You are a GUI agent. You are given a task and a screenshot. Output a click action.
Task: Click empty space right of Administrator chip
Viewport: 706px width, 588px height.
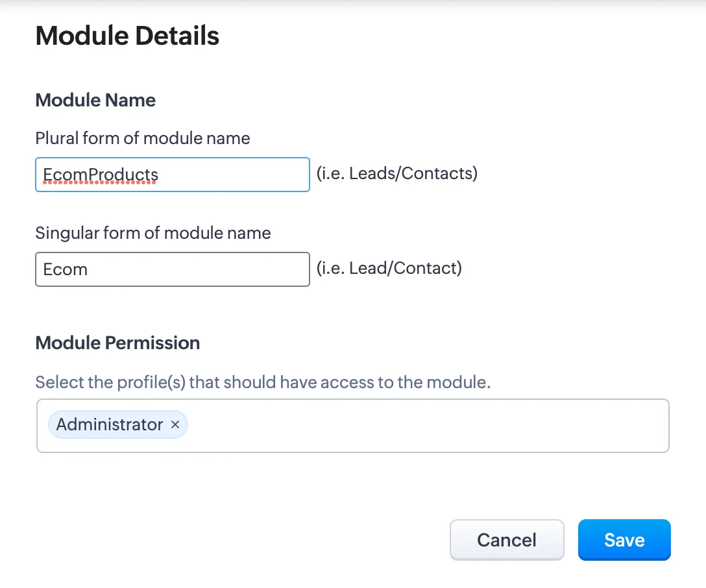click(428, 426)
